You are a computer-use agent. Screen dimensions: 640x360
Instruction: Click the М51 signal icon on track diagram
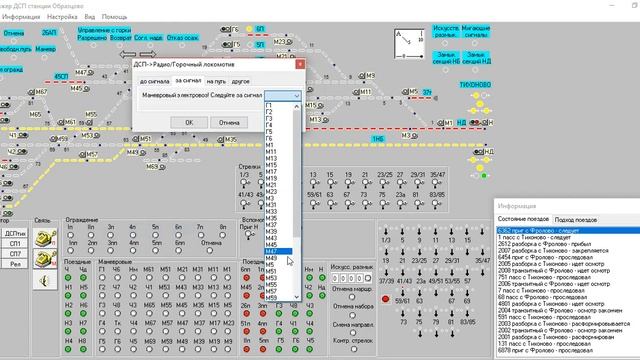pos(136,139)
